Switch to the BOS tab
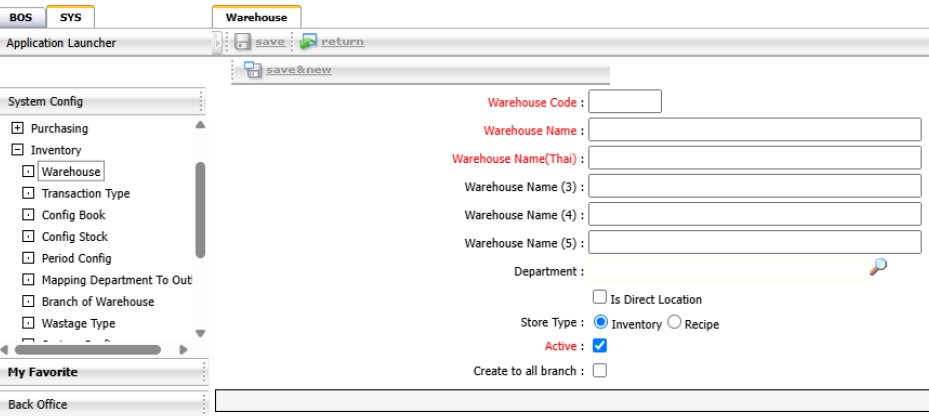929x416 pixels. point(21,17)
